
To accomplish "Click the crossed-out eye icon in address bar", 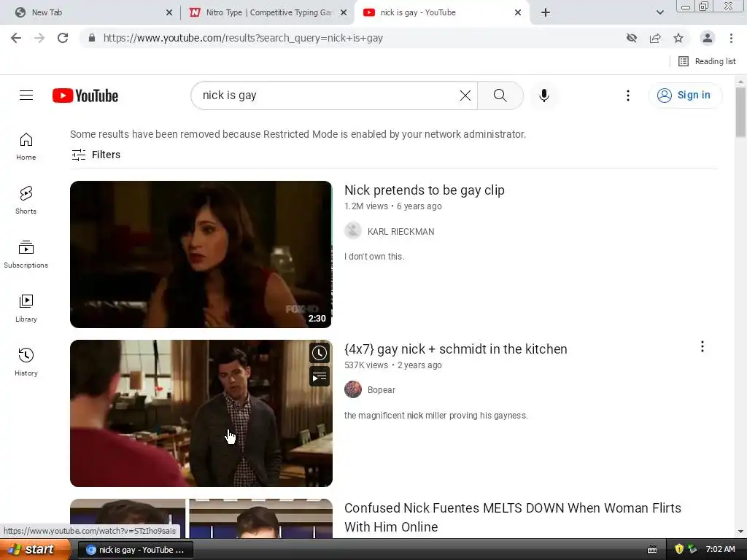I will point(632,38).
